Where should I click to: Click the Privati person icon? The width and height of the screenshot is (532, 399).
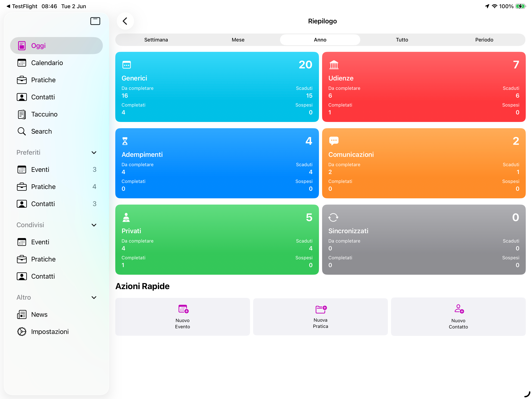point(126,217)
